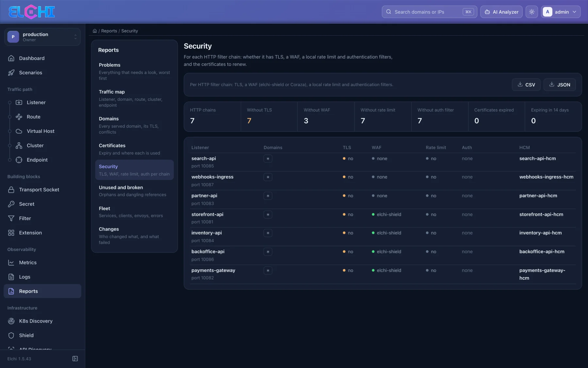Open the Changes report
This screenshot has width=588, height=368.
coord(134,236)
